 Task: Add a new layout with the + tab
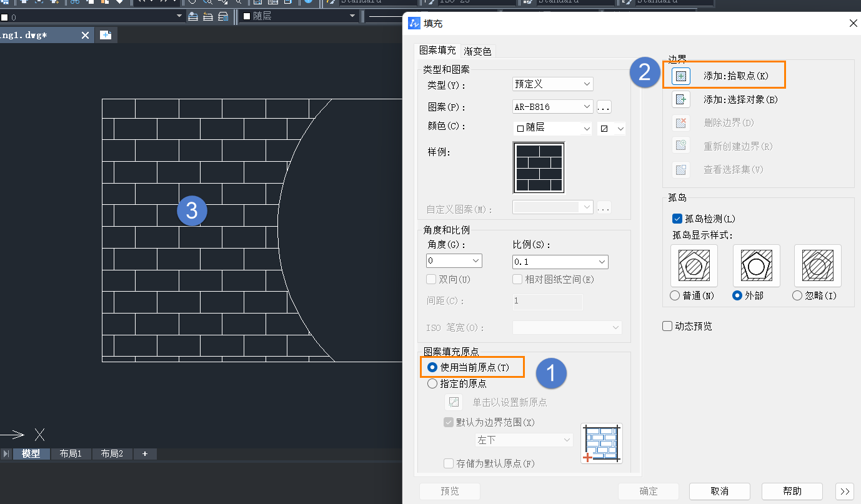coord(145,454)
